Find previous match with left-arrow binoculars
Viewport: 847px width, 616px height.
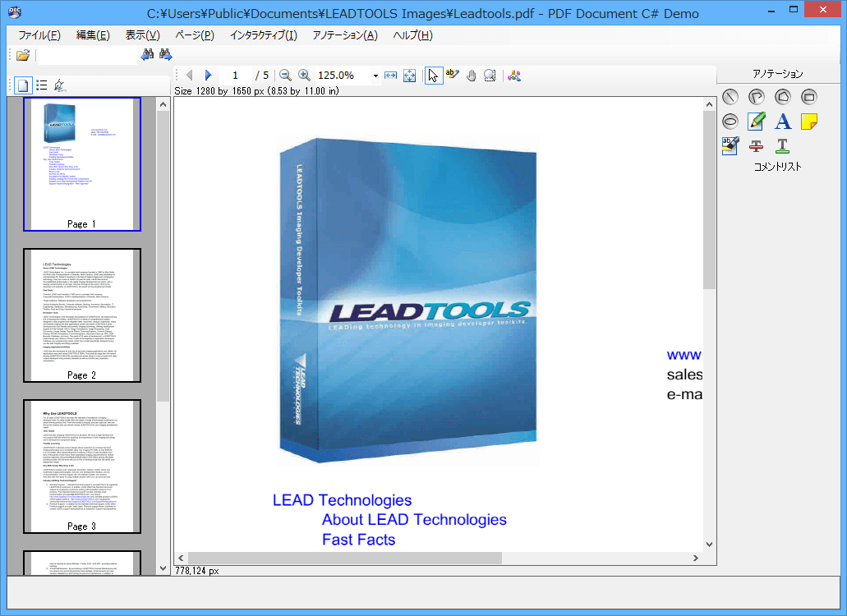click(147, 54)
